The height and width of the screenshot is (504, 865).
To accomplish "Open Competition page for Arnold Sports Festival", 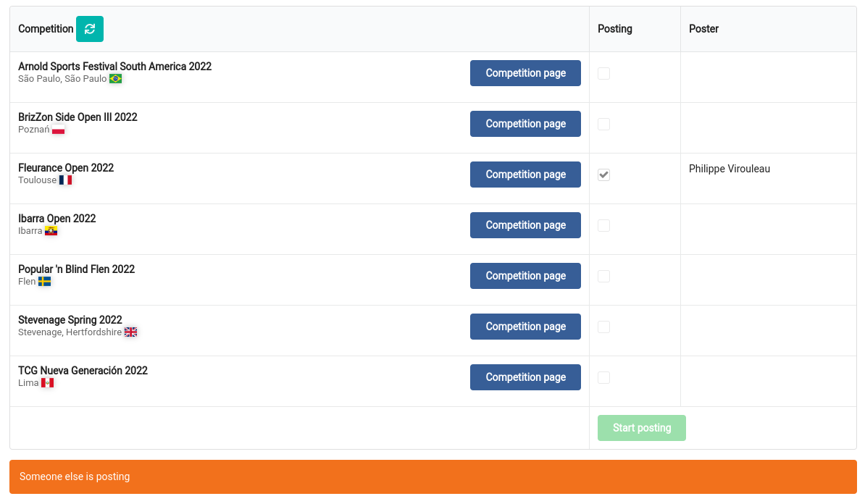I will click(x=525, y=73).
